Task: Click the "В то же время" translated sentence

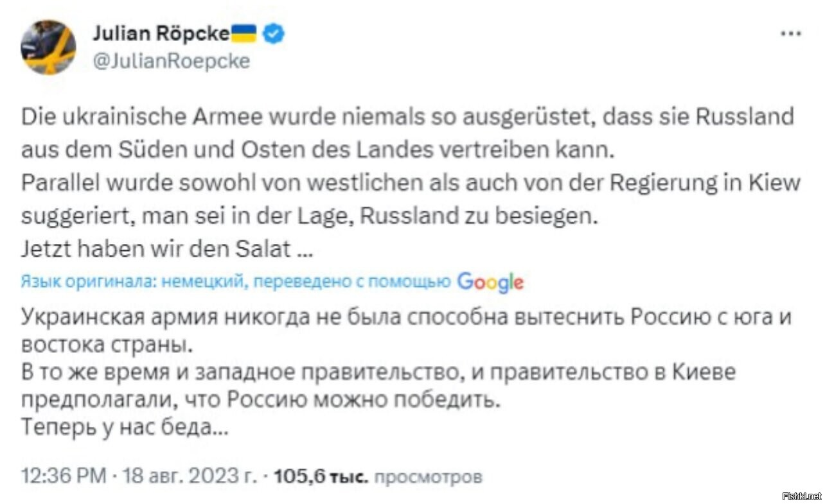Action: (378, 372)
